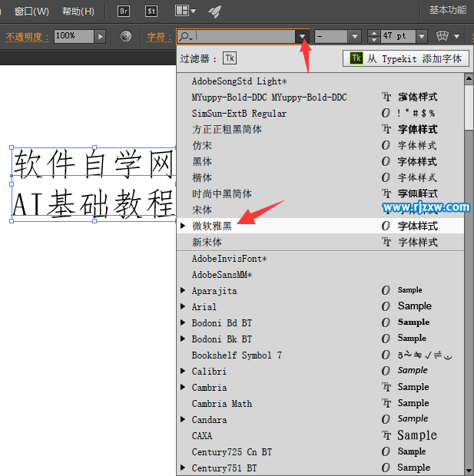Open Adobe Bridge with Br icon
Image resolution: width=474 pixels, height=476 pixels.
point(124,12)
